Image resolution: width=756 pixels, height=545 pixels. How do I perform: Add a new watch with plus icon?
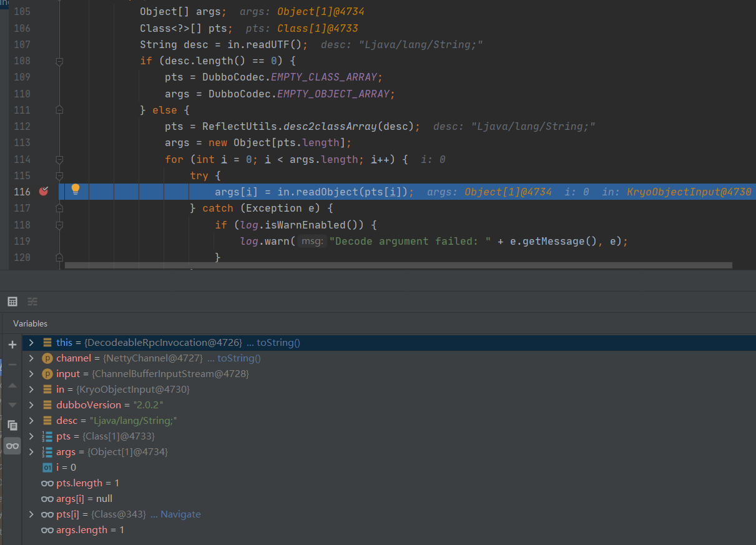click(x=12, y=344)
